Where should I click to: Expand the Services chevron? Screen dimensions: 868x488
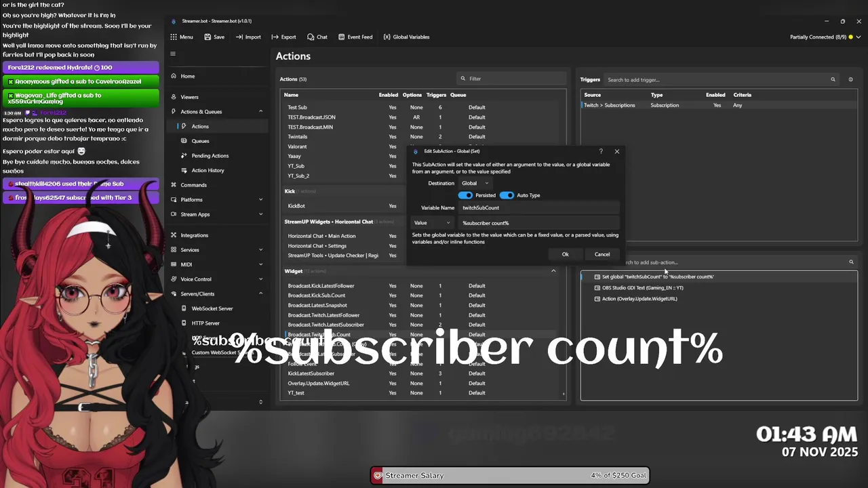click(x=260, y=250)
